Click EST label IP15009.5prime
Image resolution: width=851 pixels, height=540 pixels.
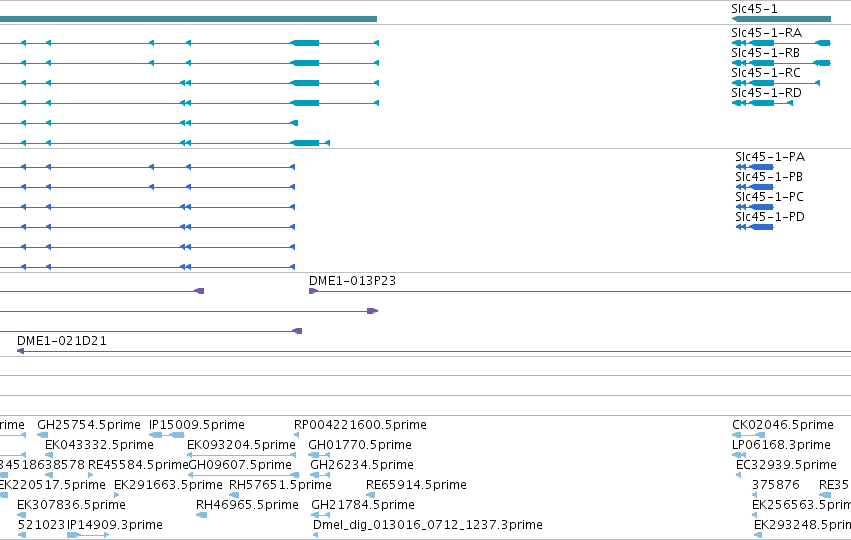point(197,424)
